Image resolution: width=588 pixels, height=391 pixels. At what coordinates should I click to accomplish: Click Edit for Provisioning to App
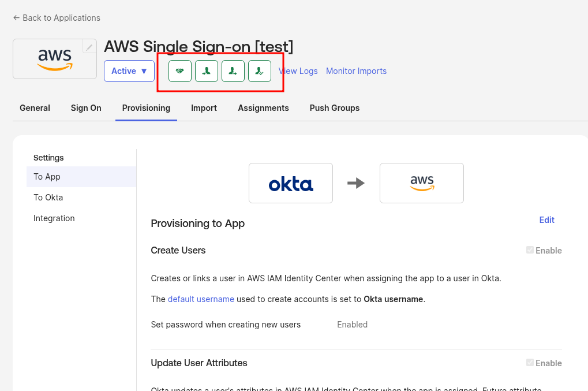[x=546, y=220]
